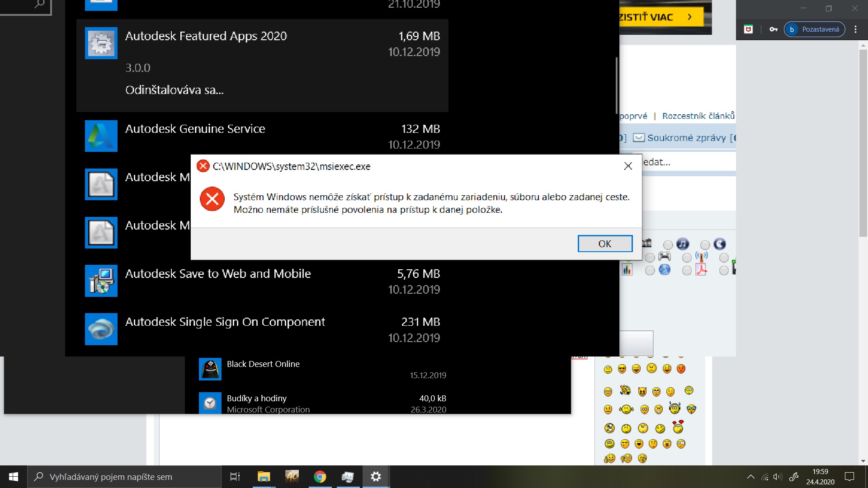The image size is (868, 488).
Task: Click OK in the msiexec error dialog
Action: tap(604, 244)
